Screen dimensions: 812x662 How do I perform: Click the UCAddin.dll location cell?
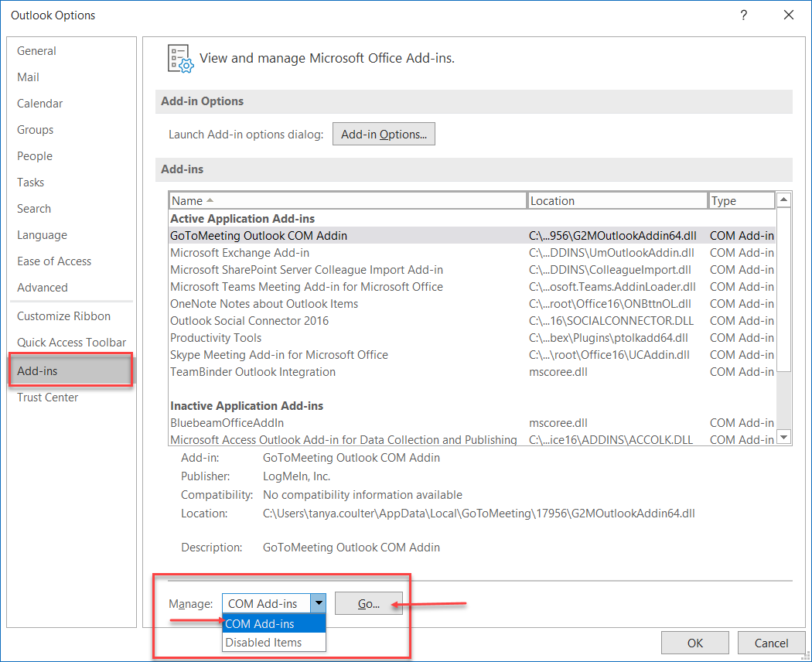tap(609, 355)
